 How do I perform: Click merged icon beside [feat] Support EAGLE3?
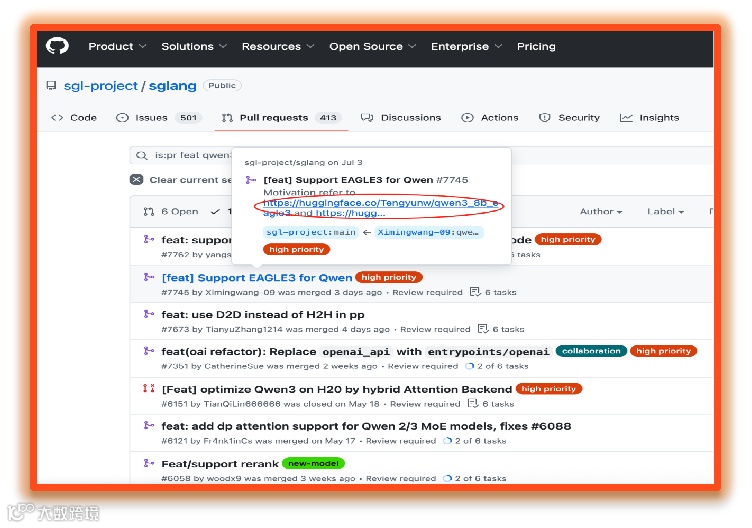(x=149, y=277)
